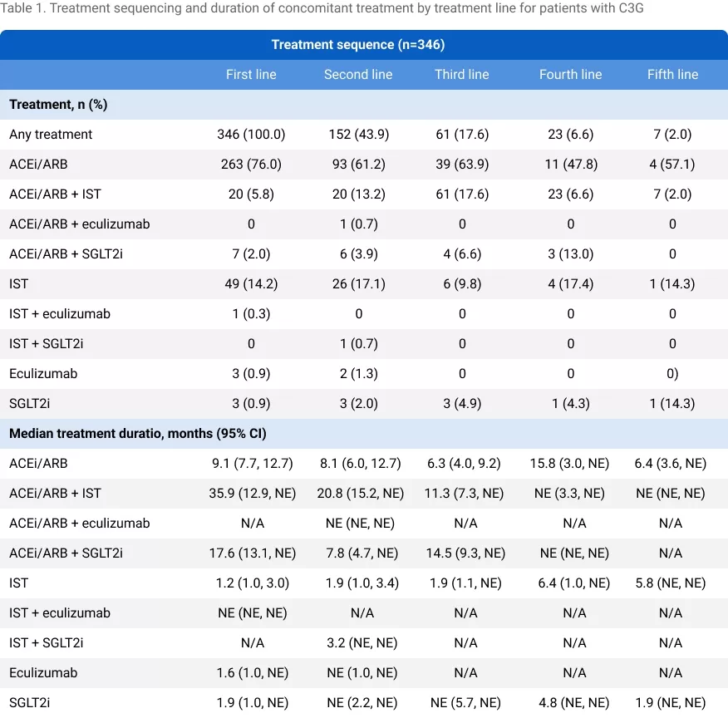Select the 152 (43.9) cell
Image resolution: width=728 pixels, height=718 pixels.
pos(358,135)
